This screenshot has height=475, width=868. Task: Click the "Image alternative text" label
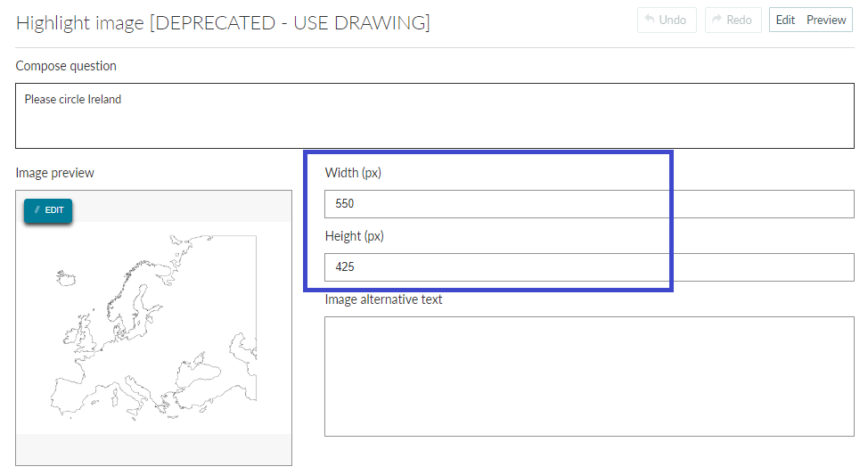pyautogui.click(x=383, y=299)
